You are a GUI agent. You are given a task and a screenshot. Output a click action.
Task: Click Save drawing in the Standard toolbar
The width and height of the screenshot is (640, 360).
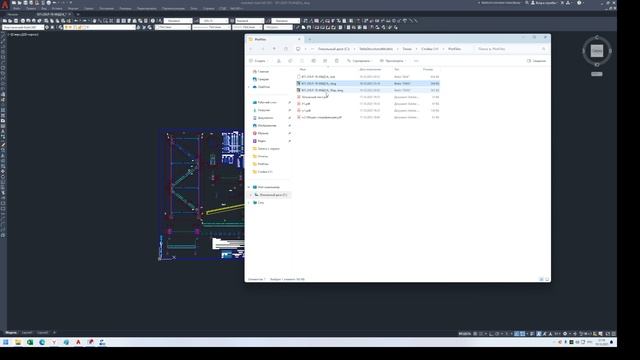point(16,20)
